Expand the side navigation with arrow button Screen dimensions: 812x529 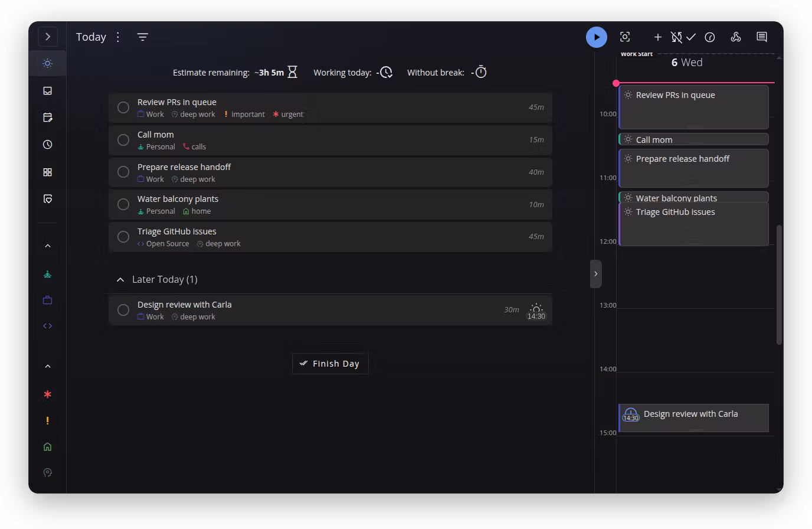pyautogui.click(x=48, y=37)
